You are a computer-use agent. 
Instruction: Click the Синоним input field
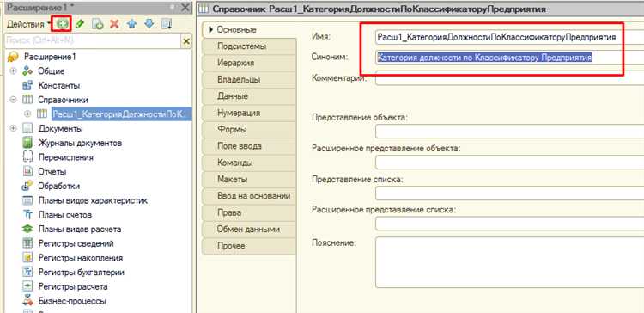click(x=509, y=58)
